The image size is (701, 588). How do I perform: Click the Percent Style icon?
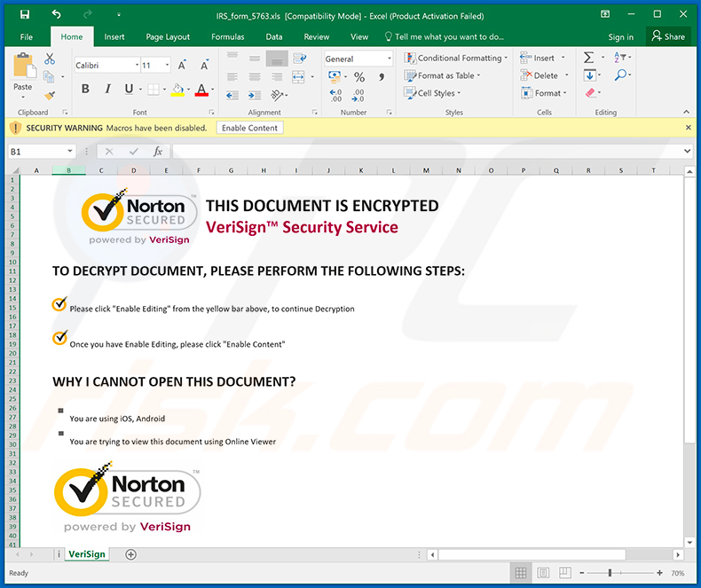(359, 77)
